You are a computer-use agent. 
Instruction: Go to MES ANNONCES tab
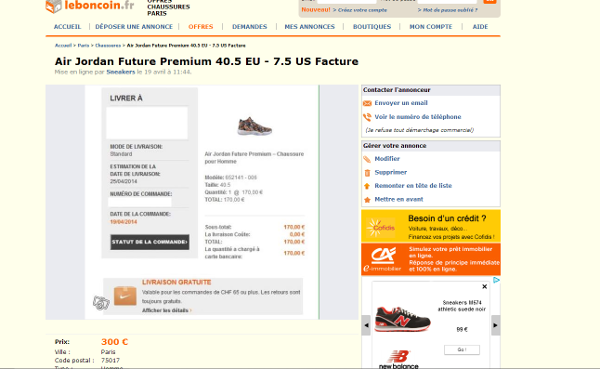coord(310,27)
